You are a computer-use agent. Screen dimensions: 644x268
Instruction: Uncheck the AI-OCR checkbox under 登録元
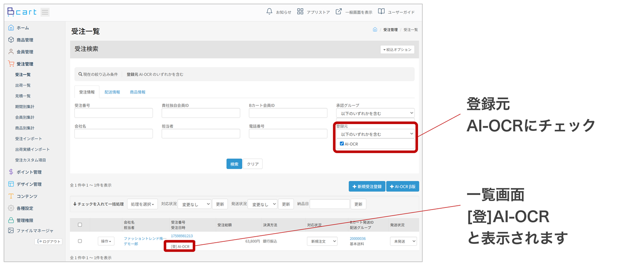[x=342, y=144]
